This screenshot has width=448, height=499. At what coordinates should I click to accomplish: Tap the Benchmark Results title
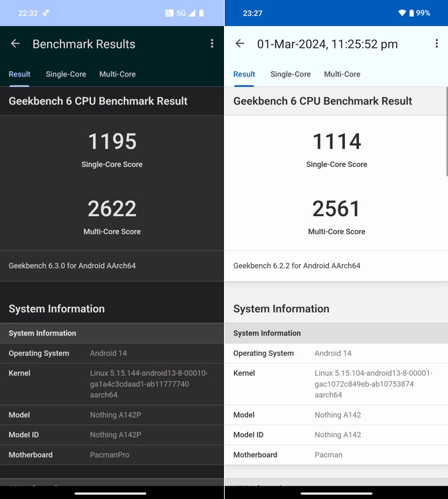84,44
